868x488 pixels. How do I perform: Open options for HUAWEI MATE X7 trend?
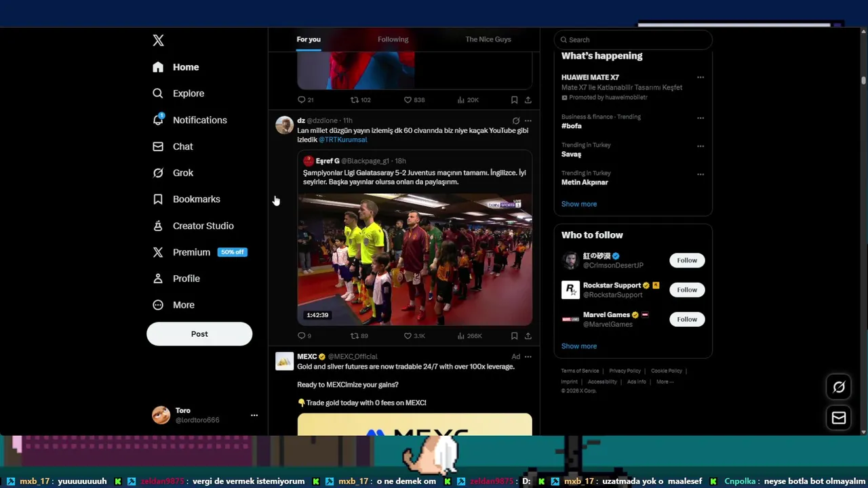701,77
